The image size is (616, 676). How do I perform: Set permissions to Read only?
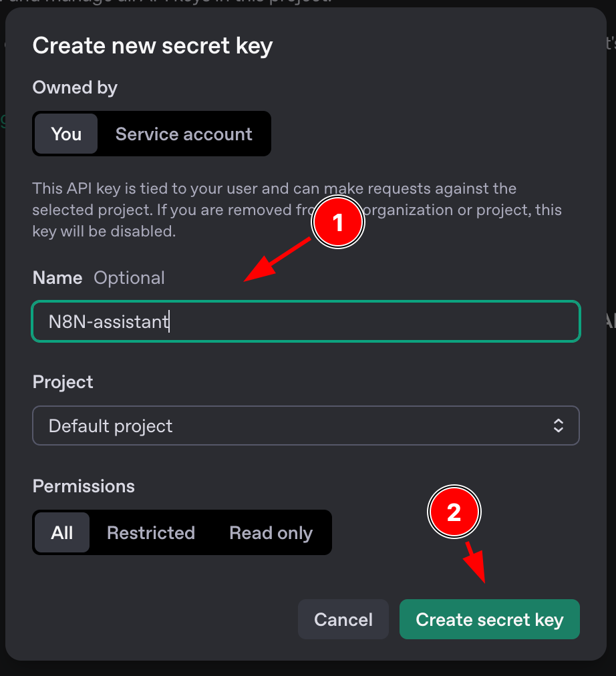(x=271, y=532)
